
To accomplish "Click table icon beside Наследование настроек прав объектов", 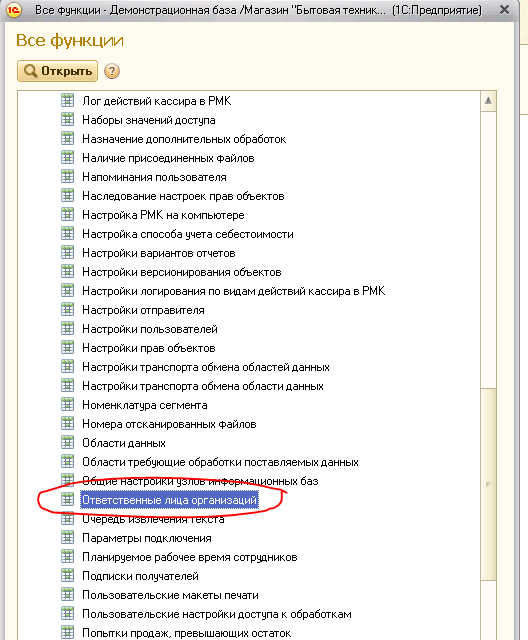I will [67, 196].
